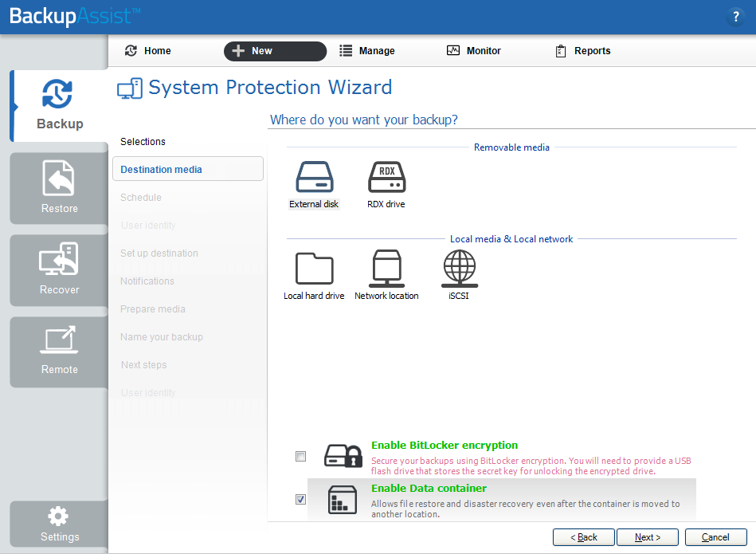Go to the Selections wizard step
This screenshot has width=756, height=554.
[143, 142]
